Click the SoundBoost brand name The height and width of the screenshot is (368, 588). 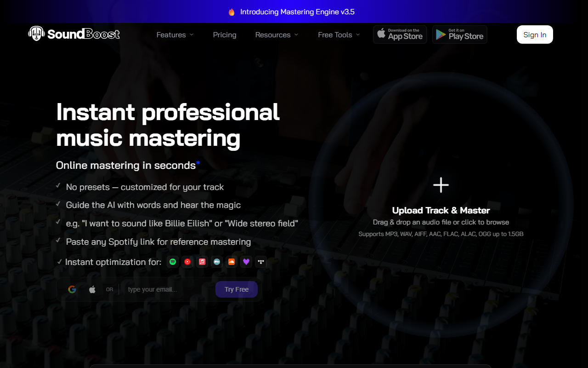84,34
